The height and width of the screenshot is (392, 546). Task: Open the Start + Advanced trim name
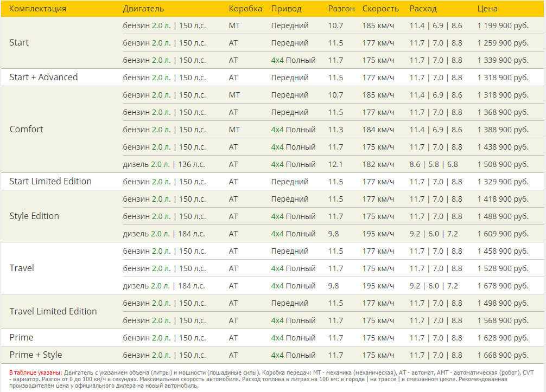(43, 77)
